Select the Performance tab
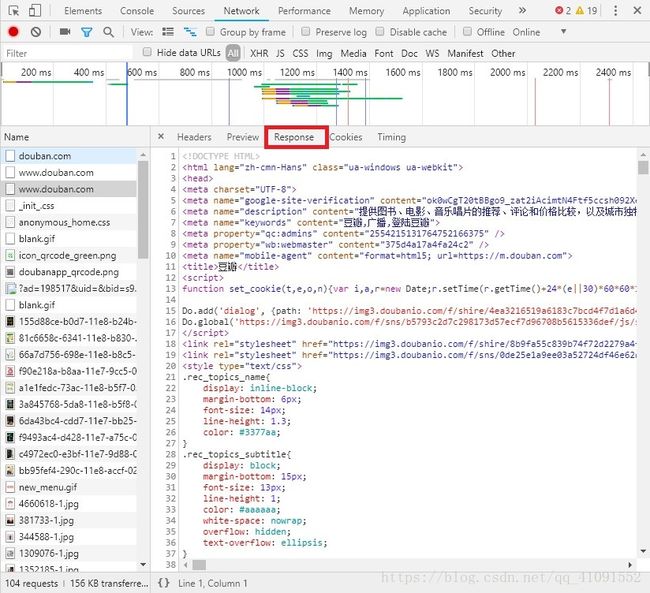This screenshot has width=650, height=593. (304, 11)
